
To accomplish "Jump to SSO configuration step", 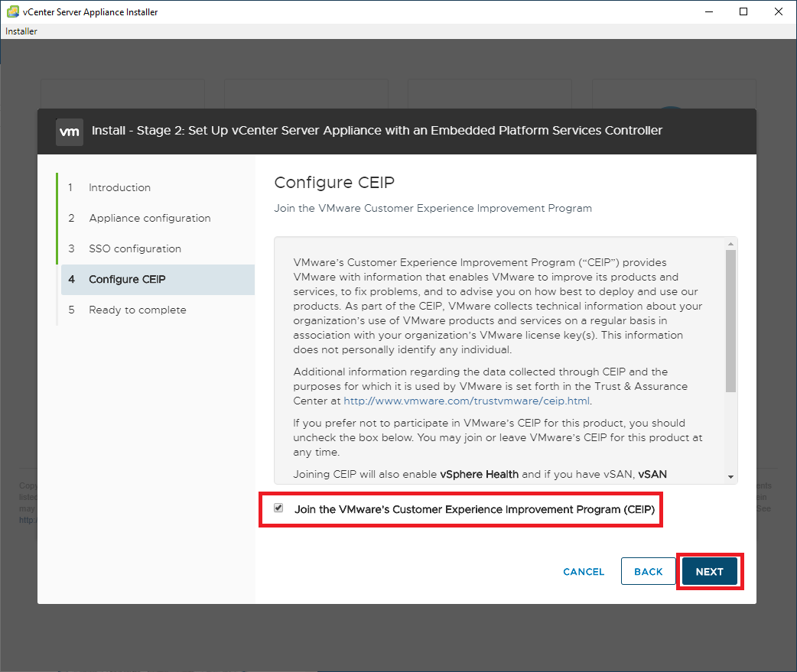I will 135,248.
